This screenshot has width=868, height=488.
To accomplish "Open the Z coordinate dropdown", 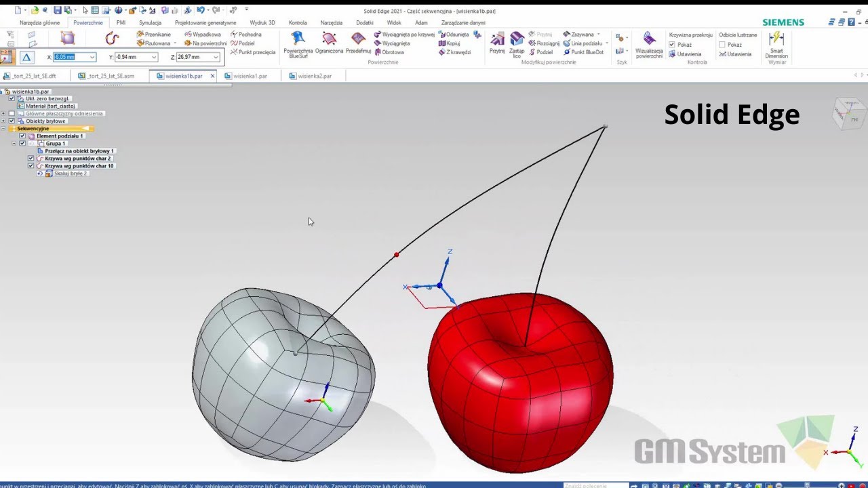I will (216, 57).
